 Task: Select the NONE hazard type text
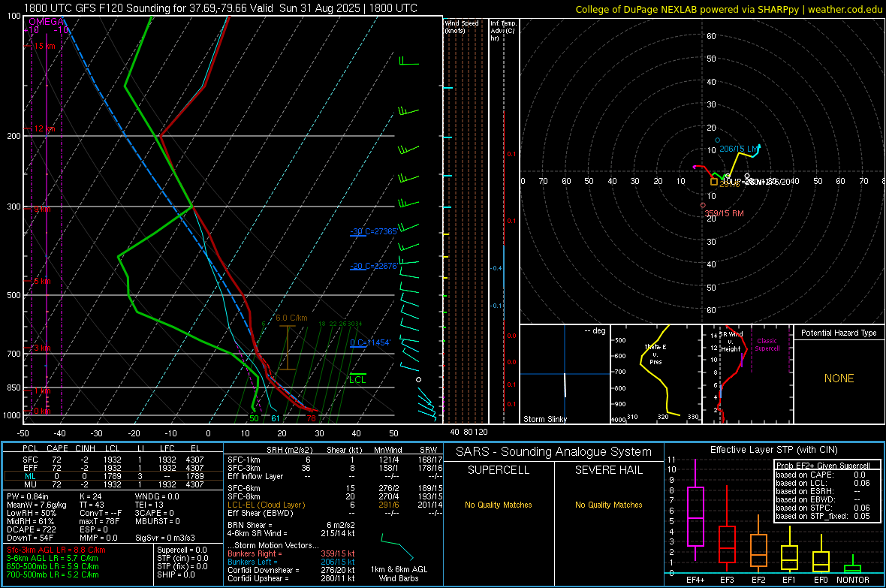click(x=839, y=378)
